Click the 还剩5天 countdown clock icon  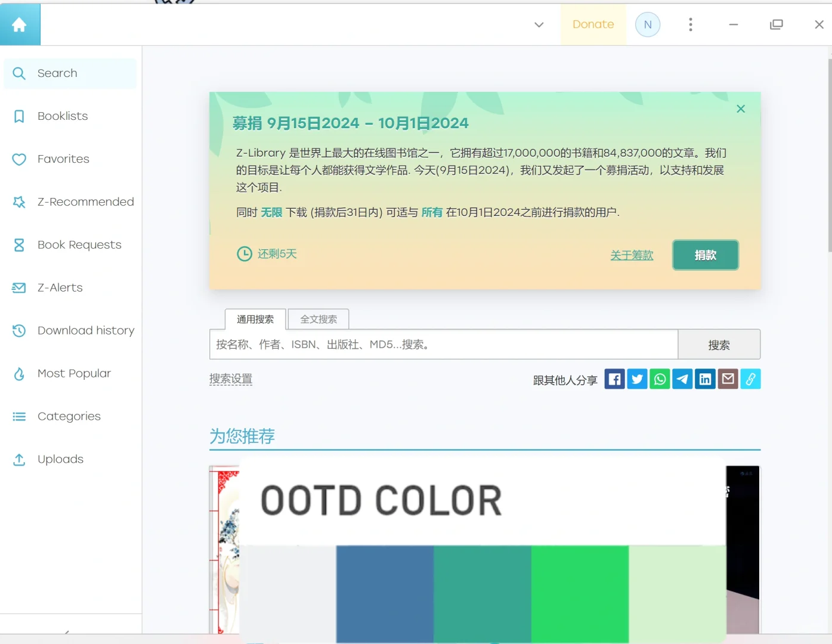(x=245, y=254)
